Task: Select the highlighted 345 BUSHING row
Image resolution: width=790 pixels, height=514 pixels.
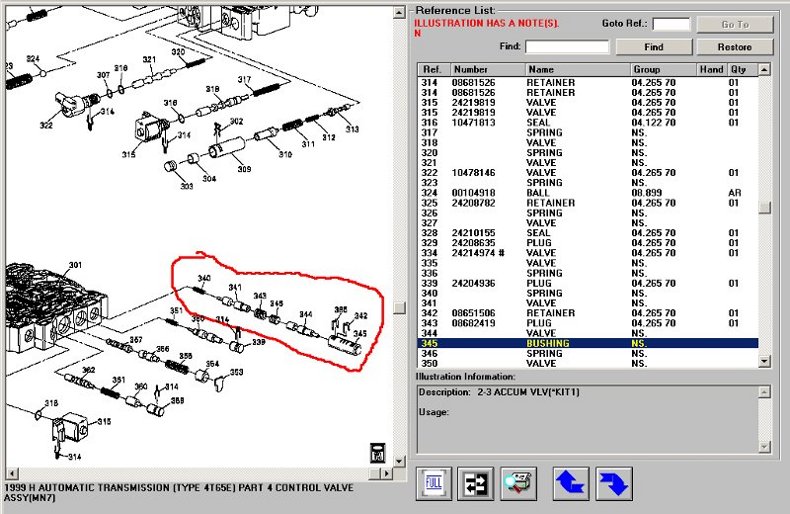Action: click(586, 343)
